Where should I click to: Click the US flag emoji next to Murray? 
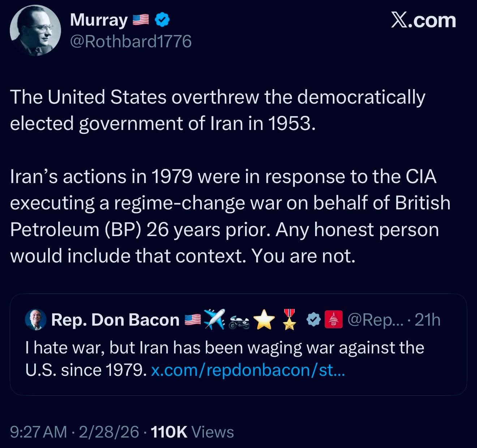pyautogui.click(x=141, y=20)
